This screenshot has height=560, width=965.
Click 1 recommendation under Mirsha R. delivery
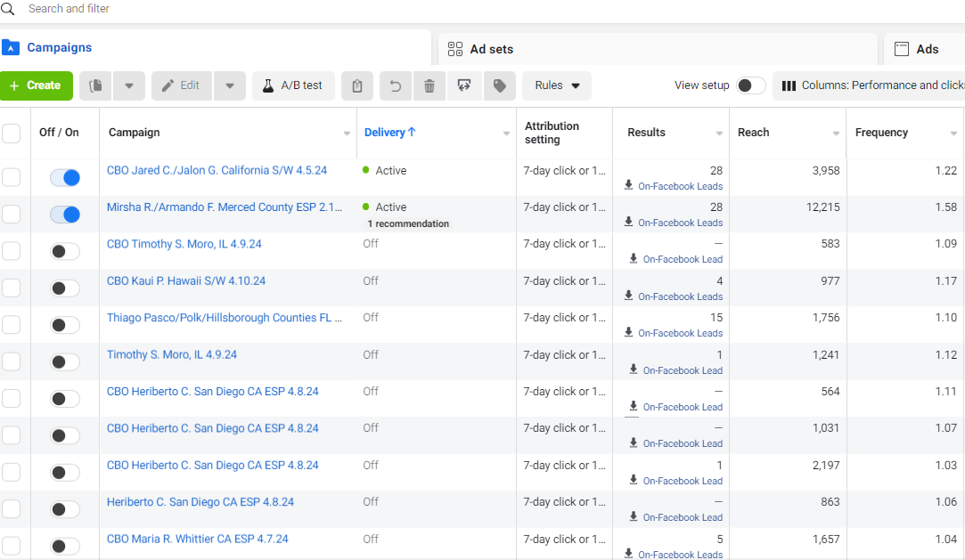408,223
